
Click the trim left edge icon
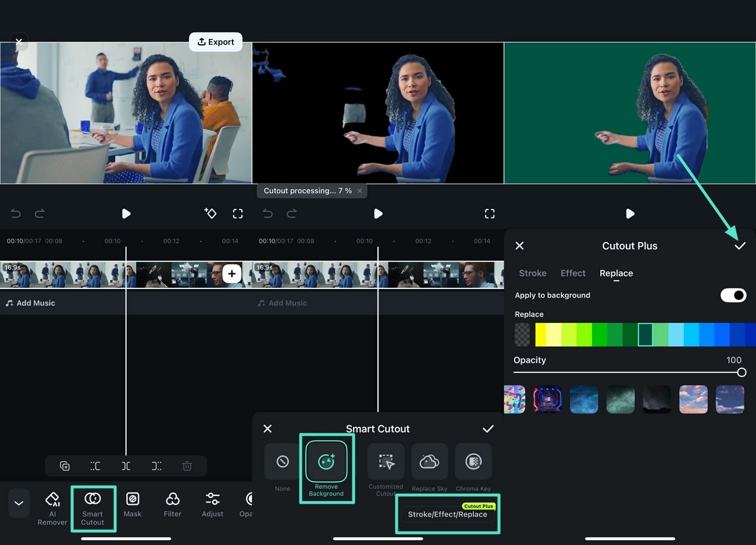pyautogui.click(x=95, y=466)
